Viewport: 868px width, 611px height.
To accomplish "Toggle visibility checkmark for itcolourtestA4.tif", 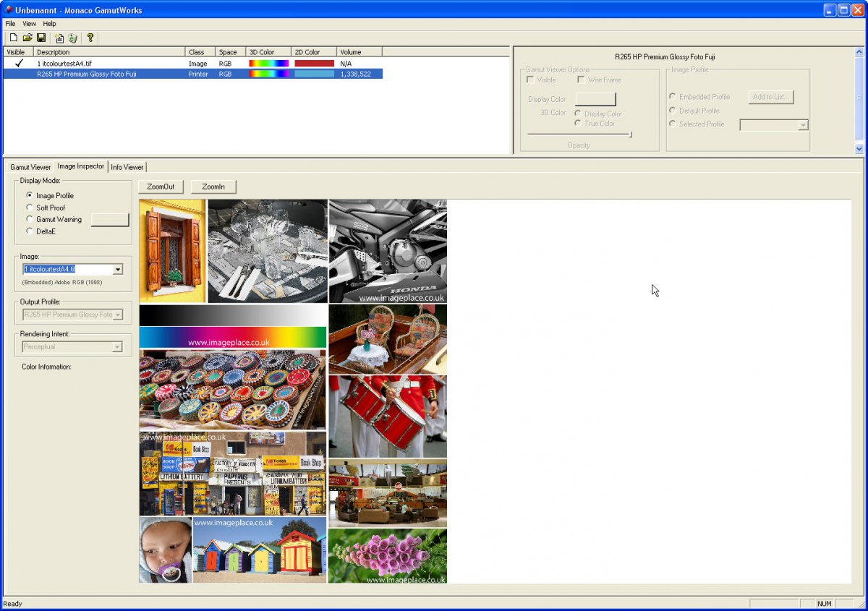I will click(x=19, y=64).
